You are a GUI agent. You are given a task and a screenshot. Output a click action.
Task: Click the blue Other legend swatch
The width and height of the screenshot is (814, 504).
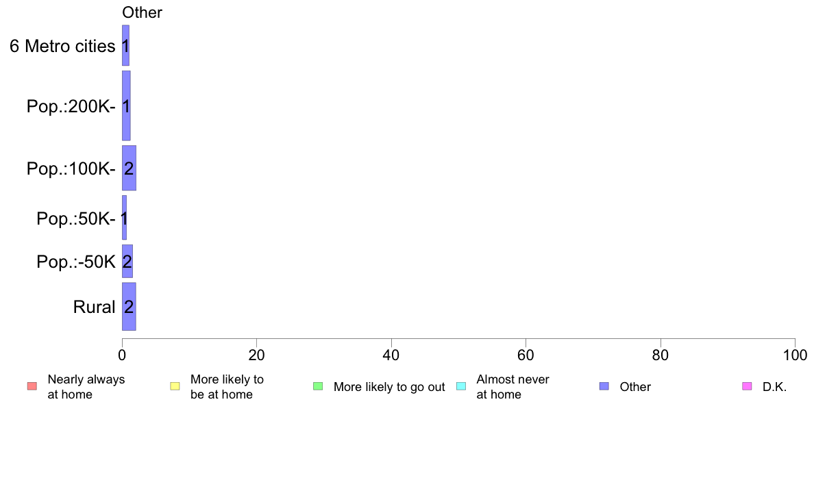tap(604, 386)
